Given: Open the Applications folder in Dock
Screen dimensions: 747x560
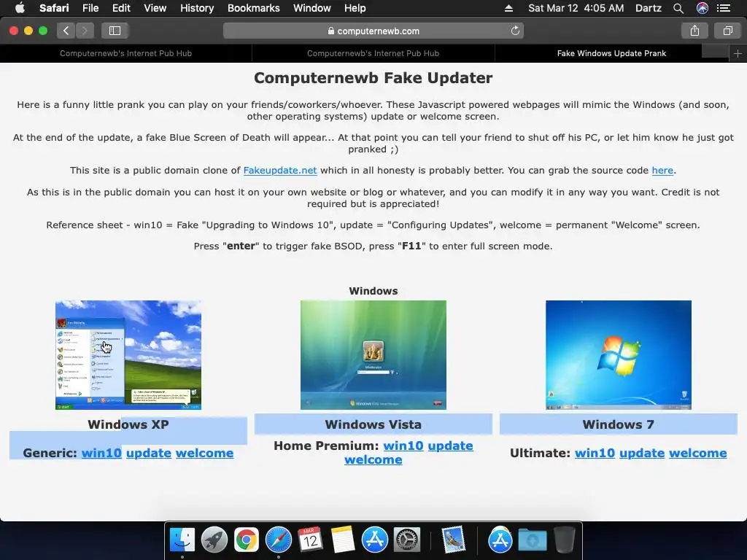Looking at the screenshot, I should click(x=500, y=540).
